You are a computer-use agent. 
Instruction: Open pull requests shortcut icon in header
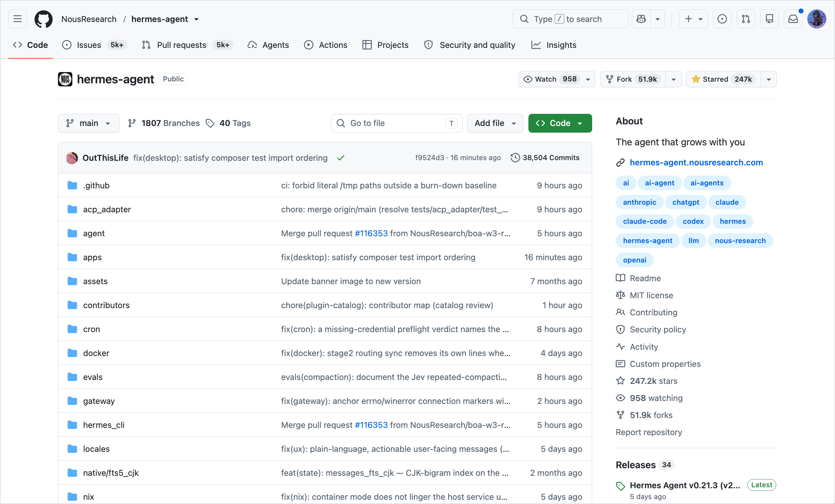(x=746, y=19)
